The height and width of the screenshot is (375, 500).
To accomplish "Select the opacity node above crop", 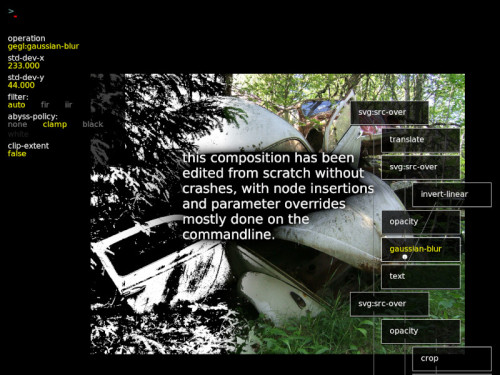I will point(421,331).
